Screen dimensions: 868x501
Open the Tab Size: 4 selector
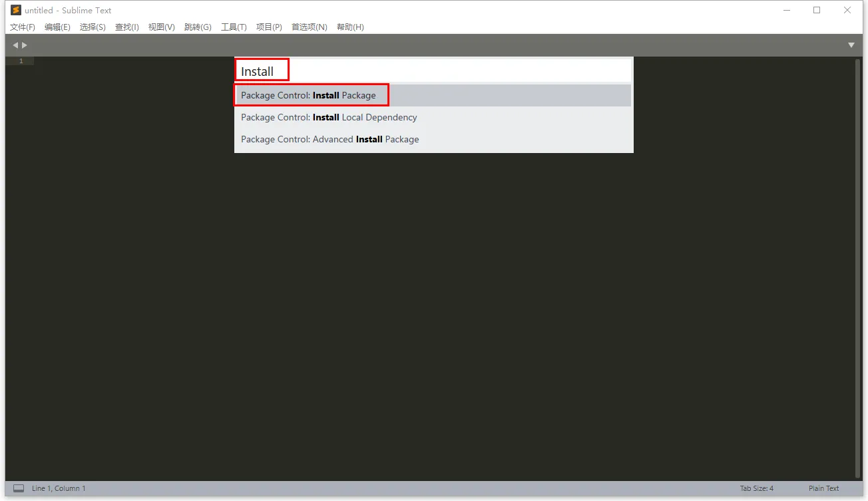pyautogui.click(x=757, y=488)
